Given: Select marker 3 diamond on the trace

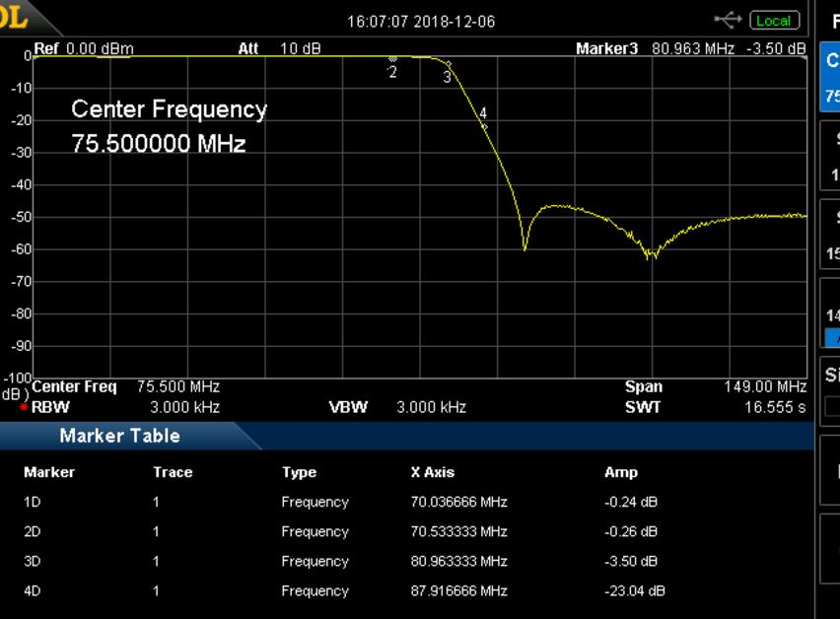Looking at the screenshot, I should point(448,65).
